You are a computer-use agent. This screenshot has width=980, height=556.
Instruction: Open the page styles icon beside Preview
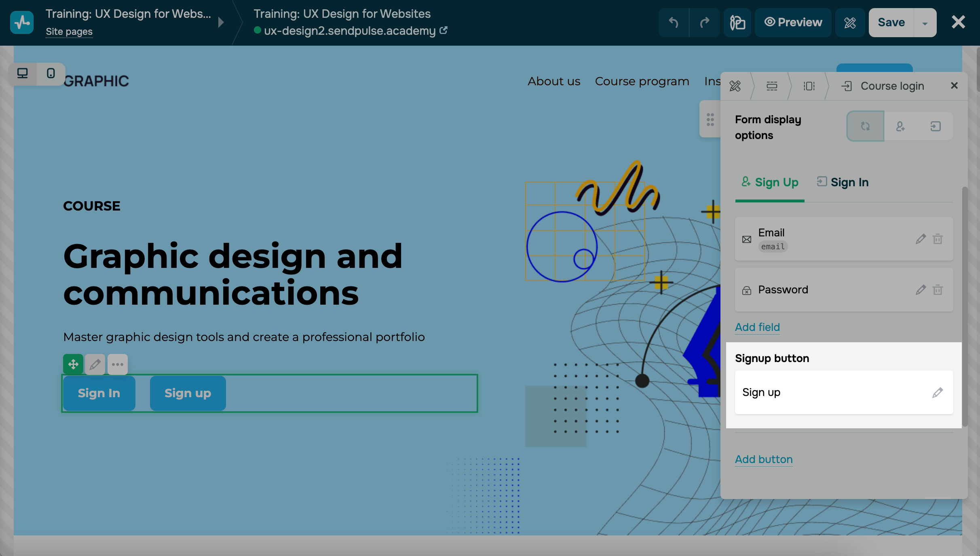point(737,23)
